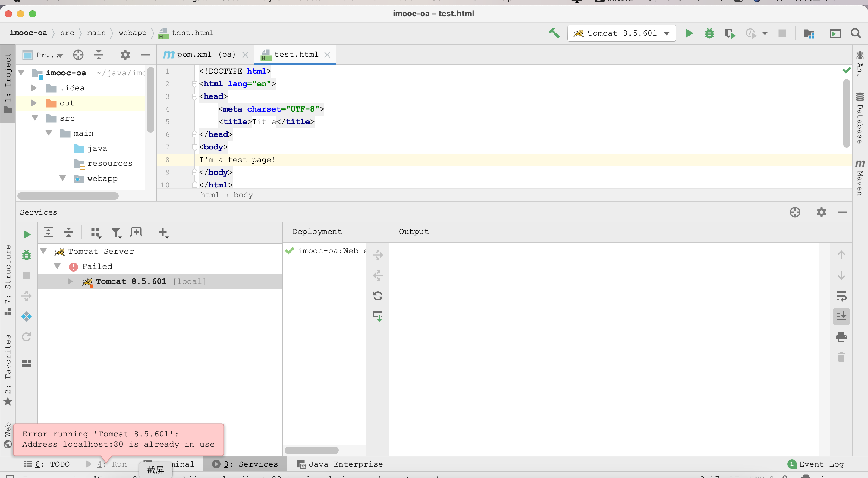This screenshot has width=868, height=478.
Task: Open Project panel settings gear
Action: [x=125, y=55]
